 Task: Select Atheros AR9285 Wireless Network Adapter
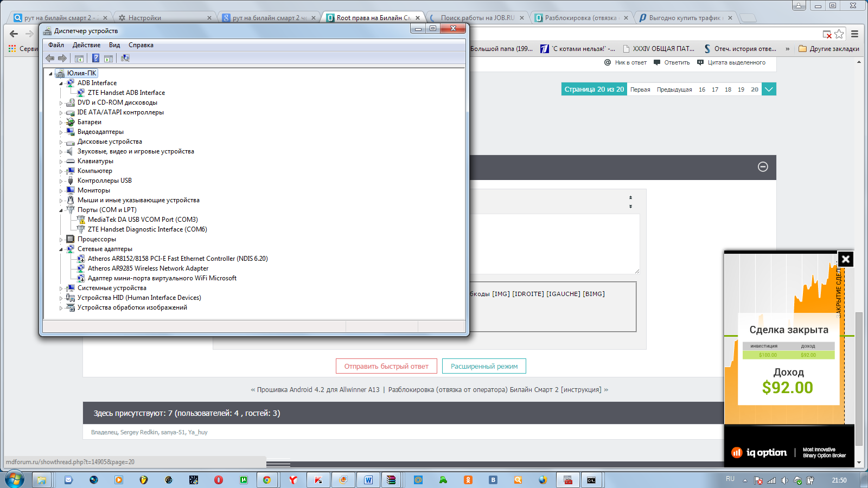[148, 268]
